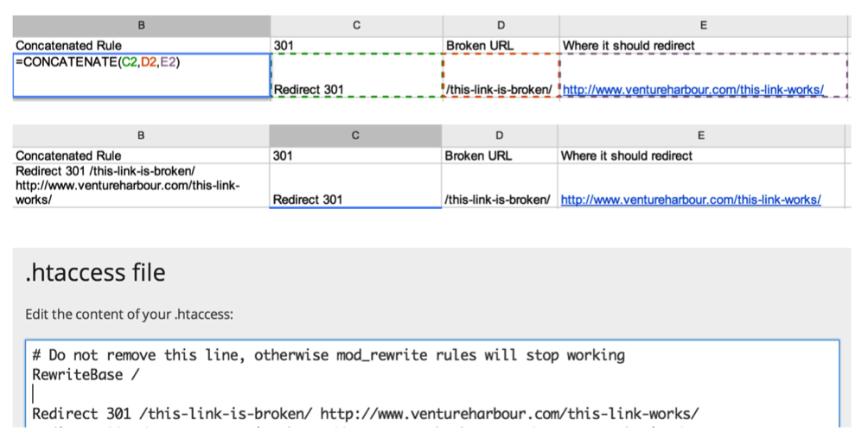The width and height of the screenshot is (868, 445).
Task: Select column B header in top spreadsheet
Action: (x=142, y=25)
